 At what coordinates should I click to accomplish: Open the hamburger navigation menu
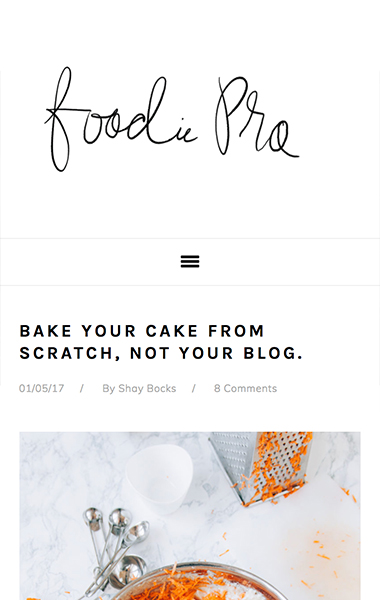click(190, 262)
